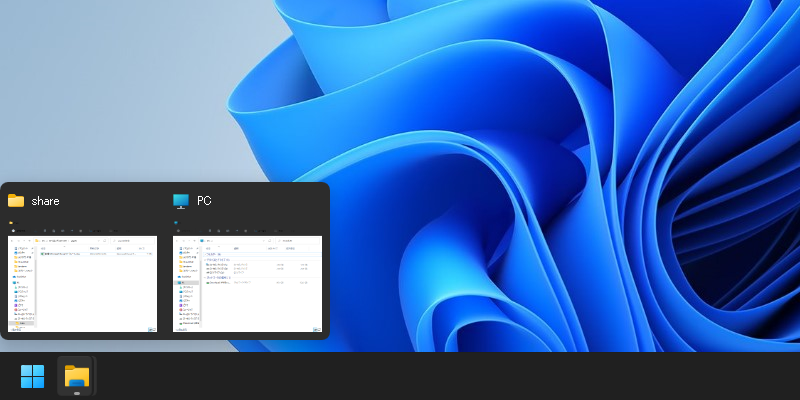Click the File Explorer taskbar icon
Viewport: 800px width, 400px height.
pos(77,377)
